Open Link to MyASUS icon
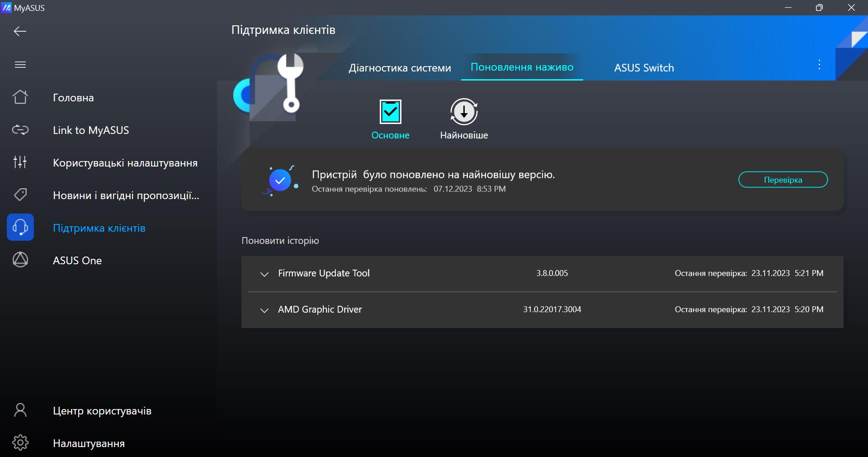This screenshot has width=868, height=457. click(x=20, y=130)
